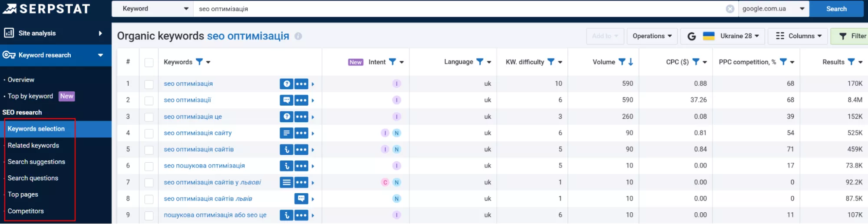Open the three-dots menu for row 9
Viewport: 868px width, 224px height.
click(x=301, y=215)
